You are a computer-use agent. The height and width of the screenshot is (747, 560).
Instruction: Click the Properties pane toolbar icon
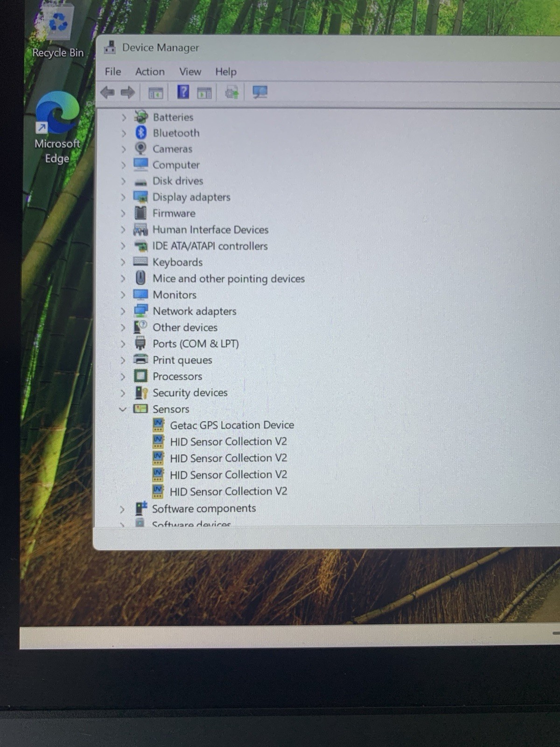point(204,93)
